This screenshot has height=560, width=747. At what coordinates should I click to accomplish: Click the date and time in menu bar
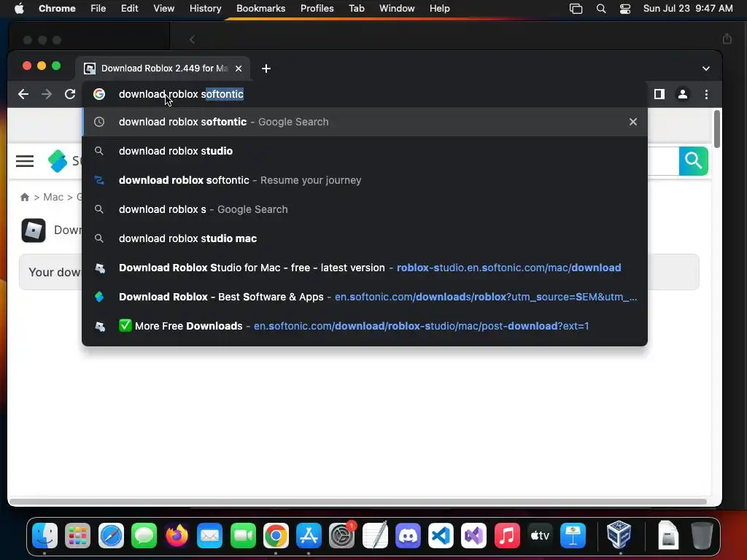click(688, 9)
